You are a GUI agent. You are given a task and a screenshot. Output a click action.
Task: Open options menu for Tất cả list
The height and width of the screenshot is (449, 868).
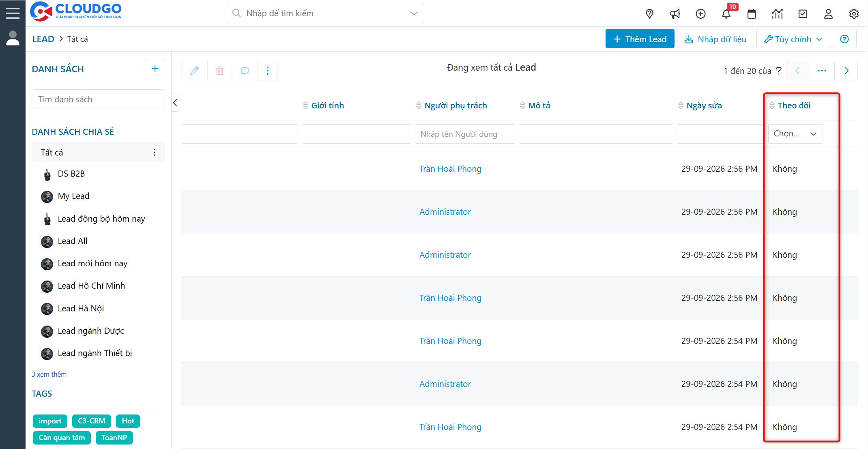(154, 152)
